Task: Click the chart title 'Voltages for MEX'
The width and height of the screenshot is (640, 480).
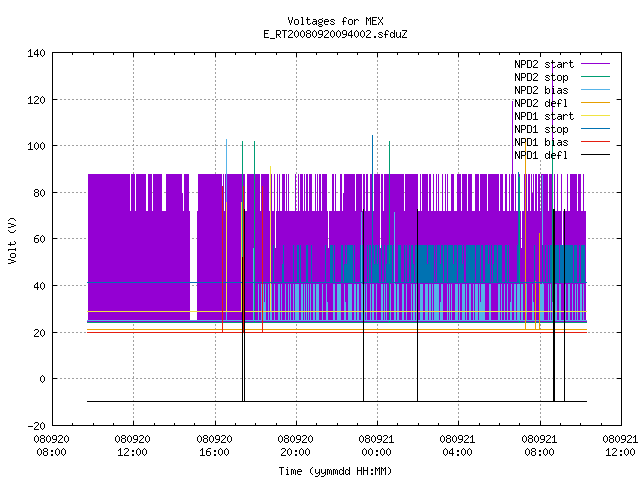Action: [335, 21]
